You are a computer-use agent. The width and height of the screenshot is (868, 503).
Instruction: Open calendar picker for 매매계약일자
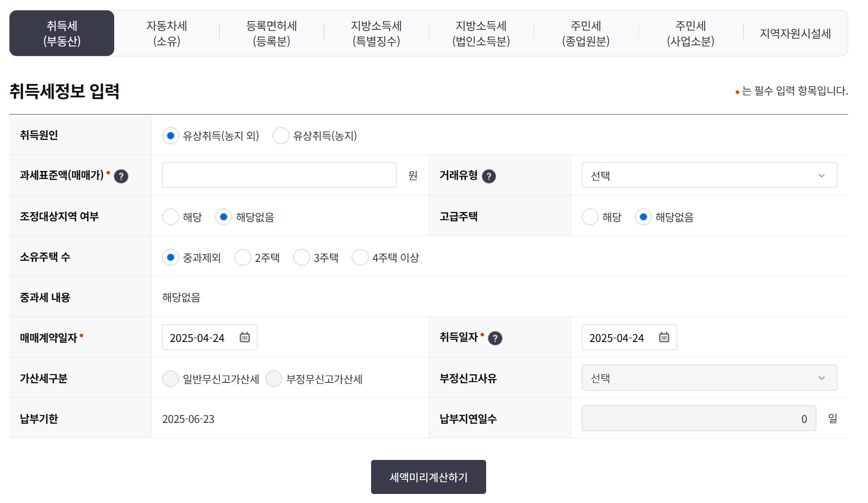click(x=245, y=337)
